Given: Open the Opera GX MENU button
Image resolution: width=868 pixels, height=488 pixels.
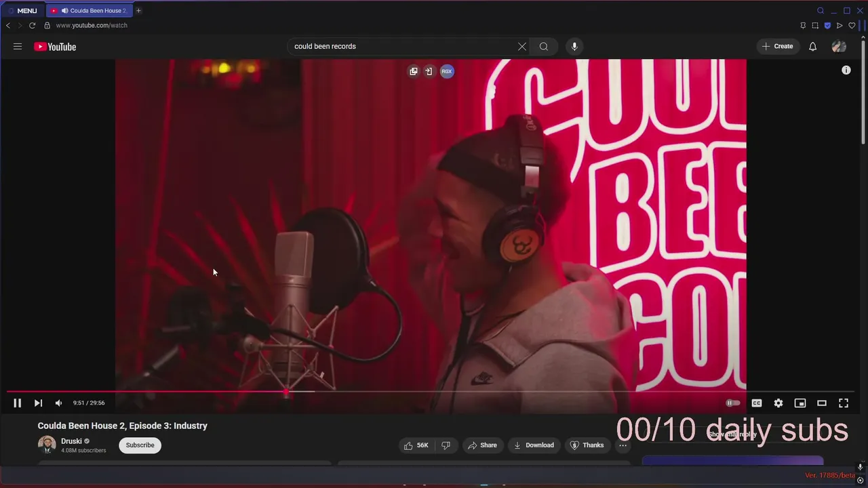Looking at the screenshot, I should point(22,11).
